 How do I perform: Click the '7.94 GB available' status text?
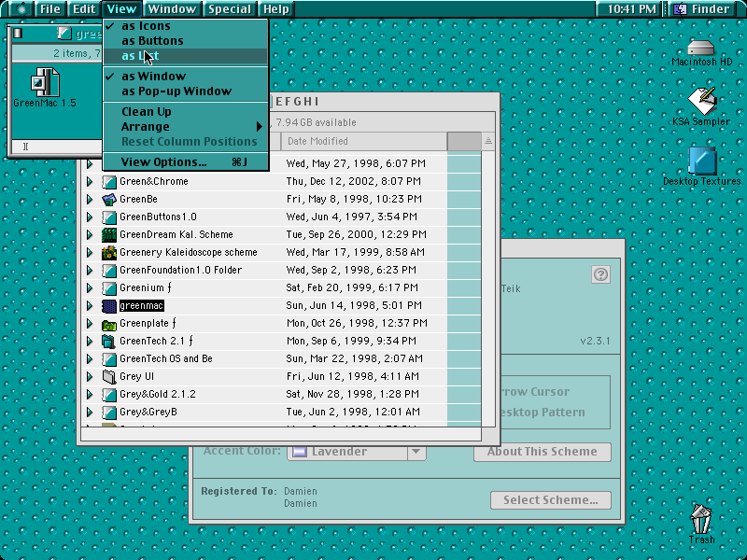pos(316,123)
